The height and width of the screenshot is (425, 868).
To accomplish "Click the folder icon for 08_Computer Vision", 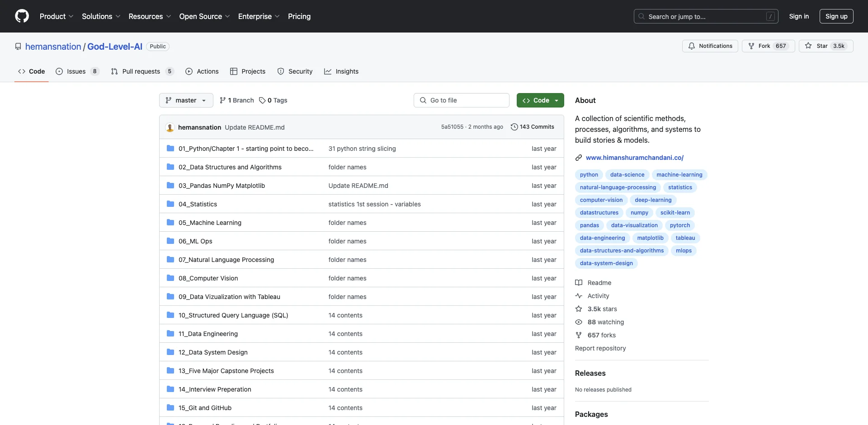I will 170,278.
